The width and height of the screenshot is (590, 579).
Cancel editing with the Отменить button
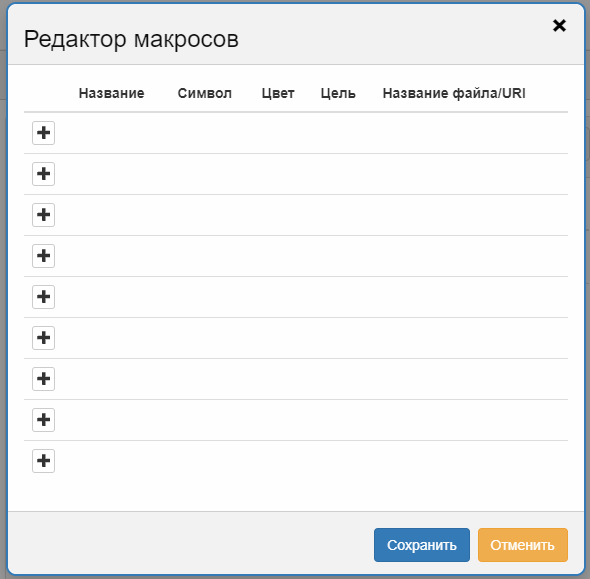[523, 545]
